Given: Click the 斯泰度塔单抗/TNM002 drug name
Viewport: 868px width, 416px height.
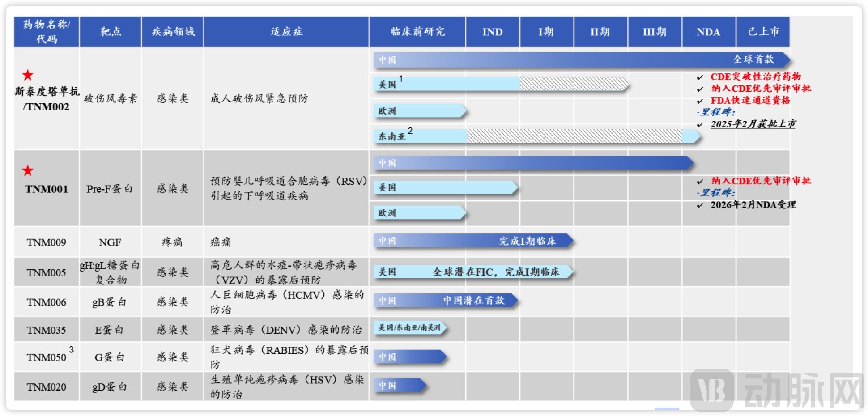Looking at the screenshot, I should point(47,99).
